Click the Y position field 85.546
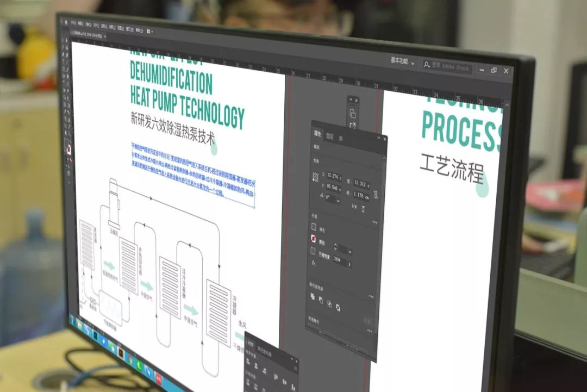 click(333, 188)
